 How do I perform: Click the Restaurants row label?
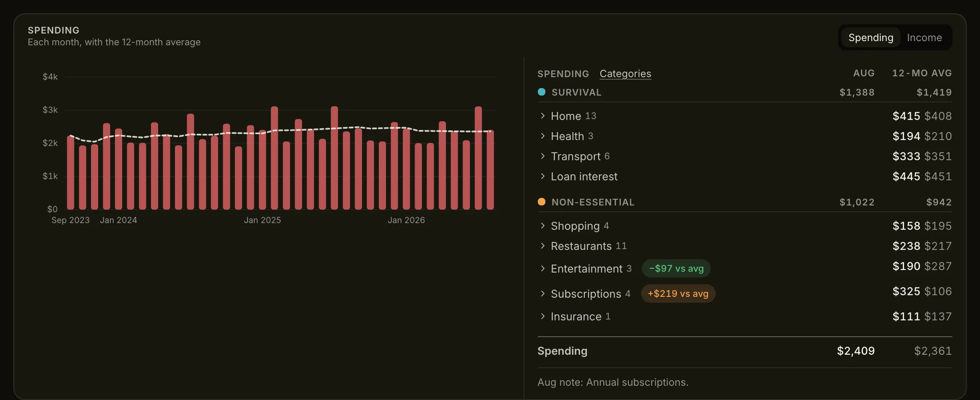click(x=581, y=246)
